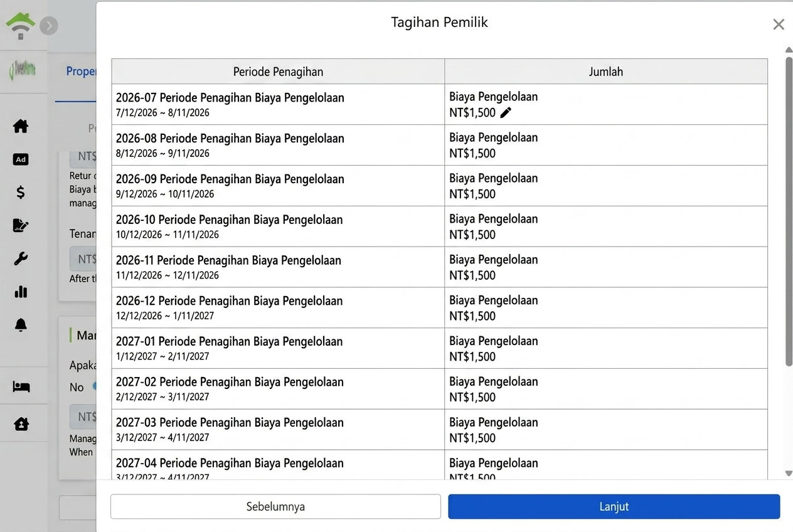
Task: Click the Tagihan Pemilik dialog title
Action: coord(439,22)
